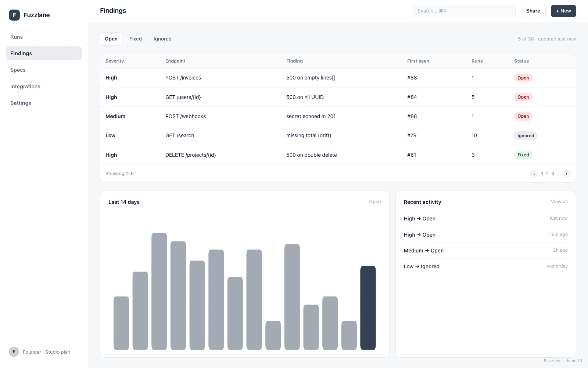Screen dimensions: 588x368
Task: Select the POST /webhooks endpoint
Action: click(186, 116)
